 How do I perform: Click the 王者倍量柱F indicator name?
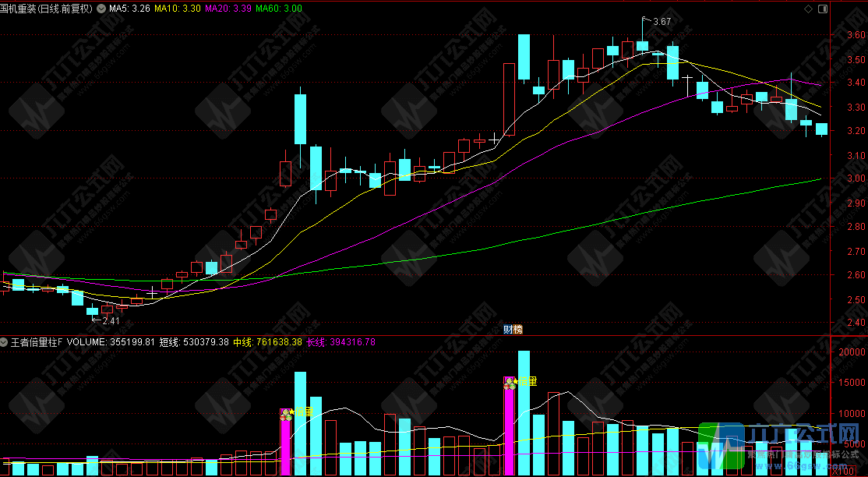[x=36, y=342]
